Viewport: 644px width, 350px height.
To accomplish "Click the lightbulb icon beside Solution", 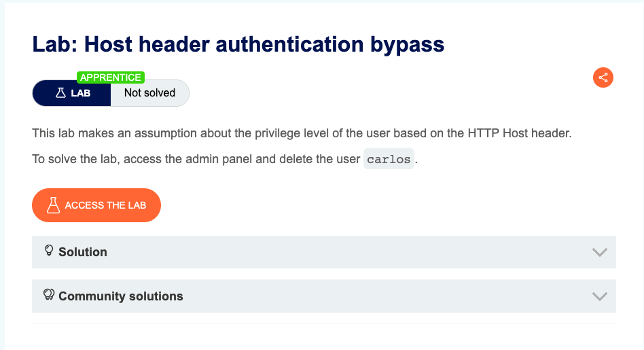I will click(x=49, y=251).
